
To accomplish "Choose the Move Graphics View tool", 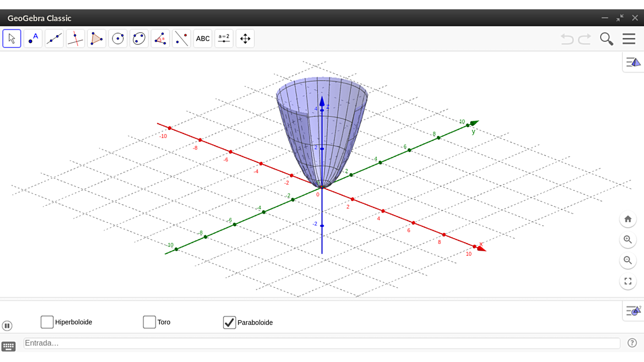I will (x=245, y=38).
